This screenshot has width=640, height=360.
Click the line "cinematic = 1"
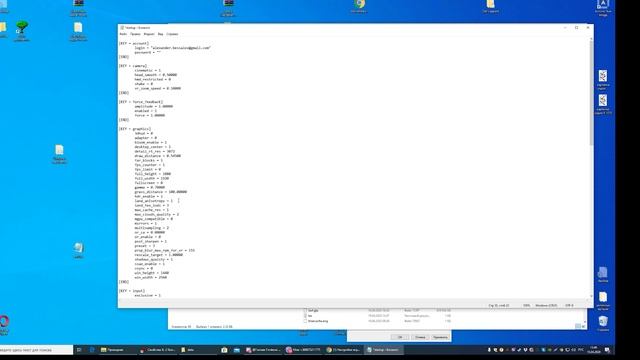147,70
